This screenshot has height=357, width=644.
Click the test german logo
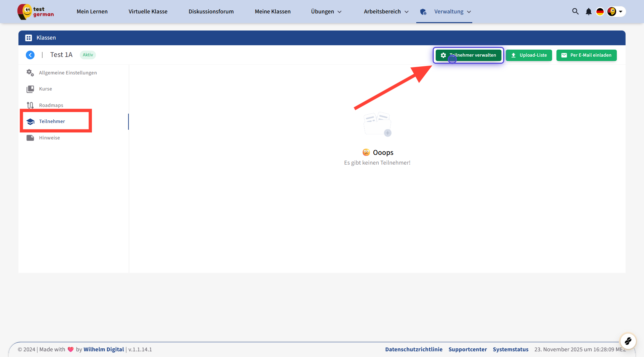click(x=36, y=12)
